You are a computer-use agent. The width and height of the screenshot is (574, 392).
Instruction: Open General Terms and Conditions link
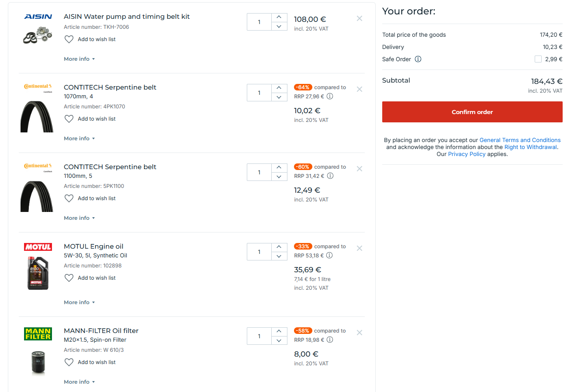(x=520, y=140)
